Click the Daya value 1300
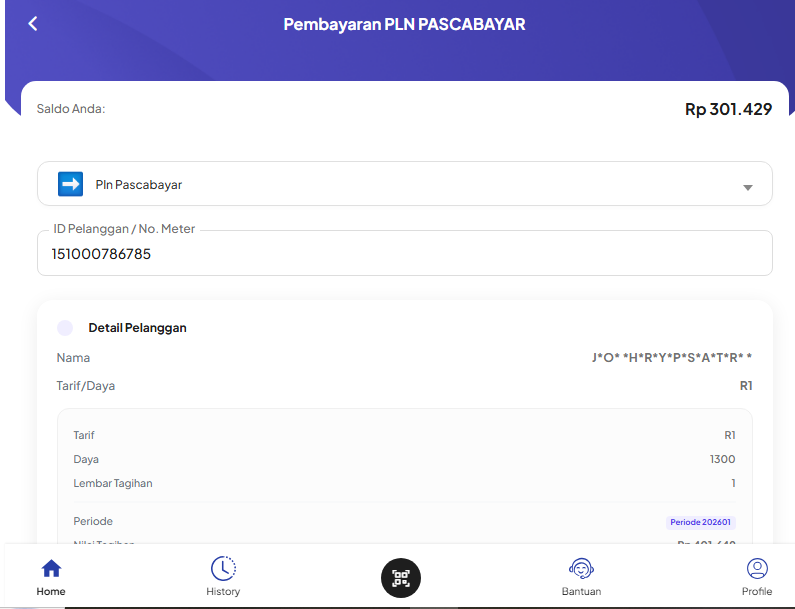 pyautogui.click(x=722, y=459)
